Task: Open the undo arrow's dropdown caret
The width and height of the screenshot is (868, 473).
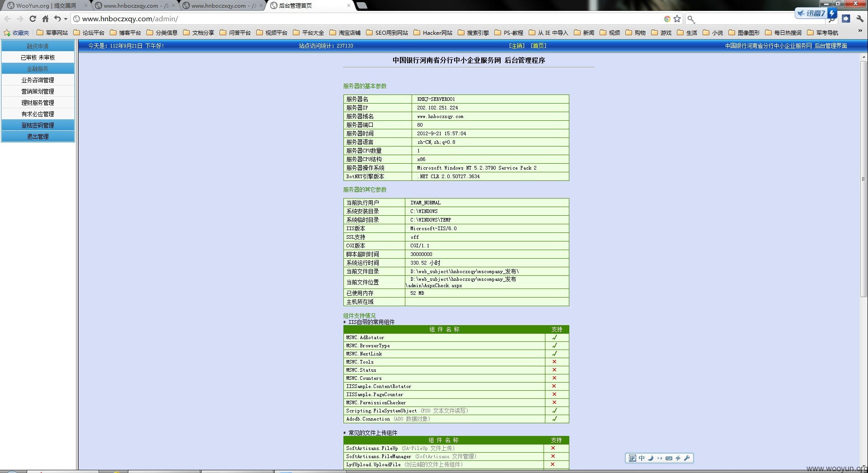Action: point(66,19)
